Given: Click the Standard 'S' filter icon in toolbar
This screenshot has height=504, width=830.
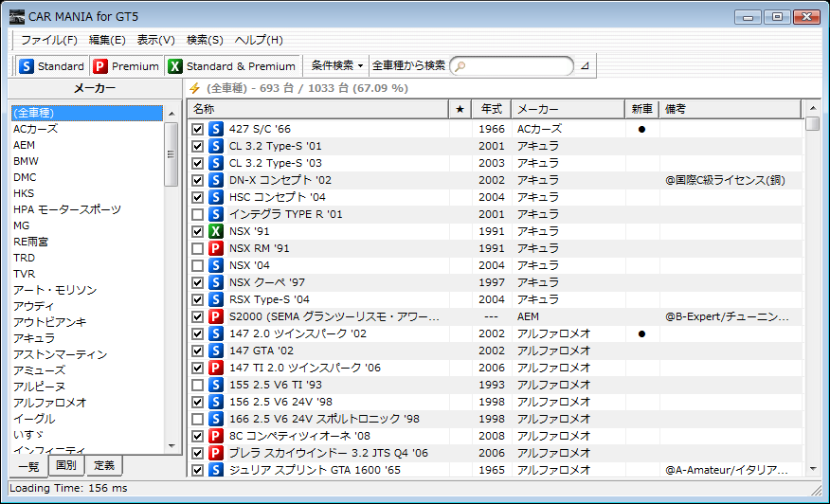Looking at the screenshot, I should point(26,66).
